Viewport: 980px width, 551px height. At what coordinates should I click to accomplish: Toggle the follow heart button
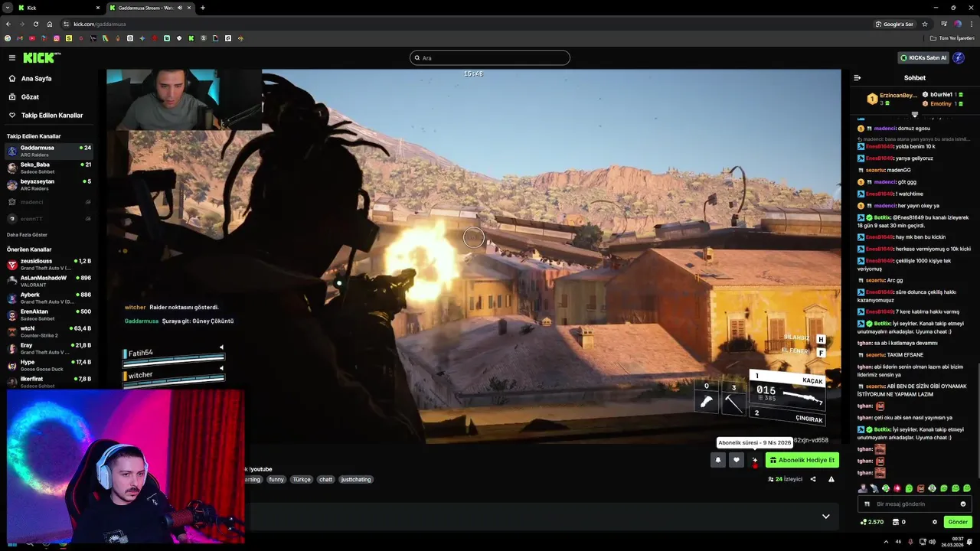[736, 460]
